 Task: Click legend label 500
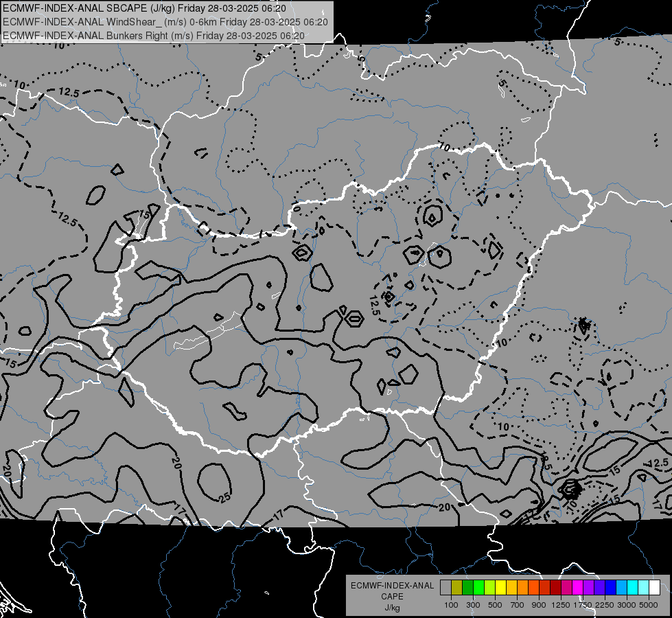(495, 605)
